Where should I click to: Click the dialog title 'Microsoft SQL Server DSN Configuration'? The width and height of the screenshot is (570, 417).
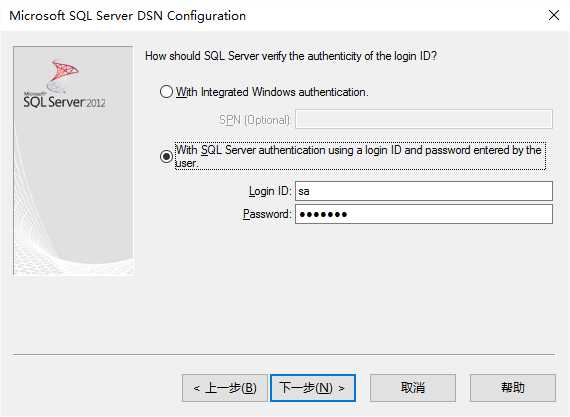pyautogui.click(x=128, y=16)
